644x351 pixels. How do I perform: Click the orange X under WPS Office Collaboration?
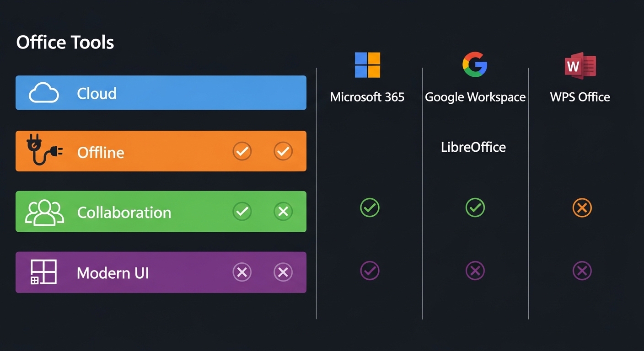(581, 208)
